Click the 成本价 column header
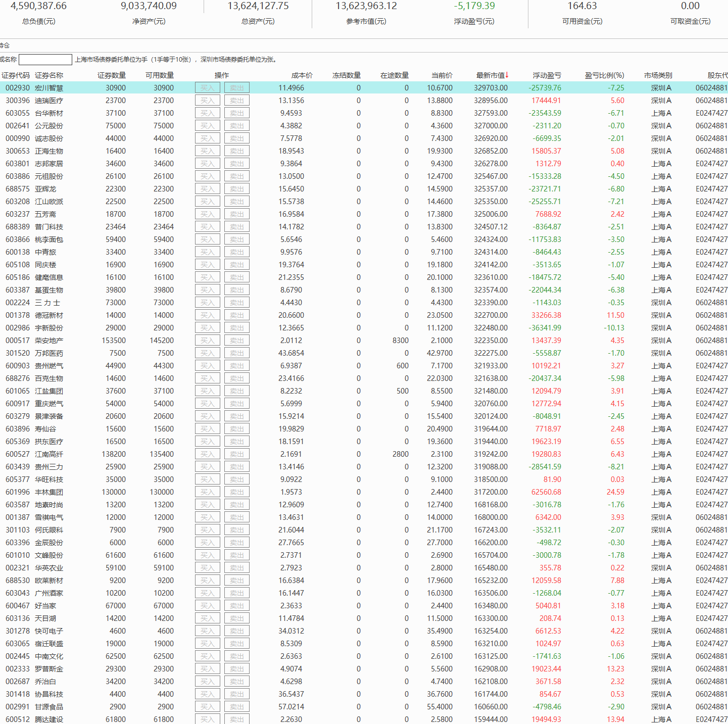The image size is (728, 724). click(302, 75)
